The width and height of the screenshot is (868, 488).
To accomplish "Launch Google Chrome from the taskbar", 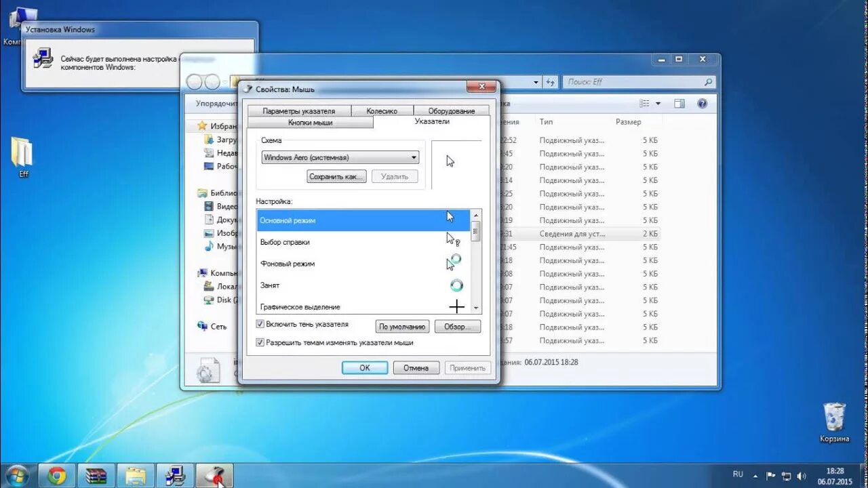I will pyautogui.click(x=57, y=476).
